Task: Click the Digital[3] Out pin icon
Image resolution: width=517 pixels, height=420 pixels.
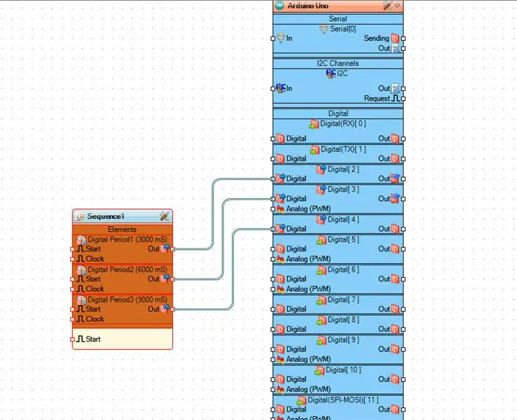Action: pos(395,198)
